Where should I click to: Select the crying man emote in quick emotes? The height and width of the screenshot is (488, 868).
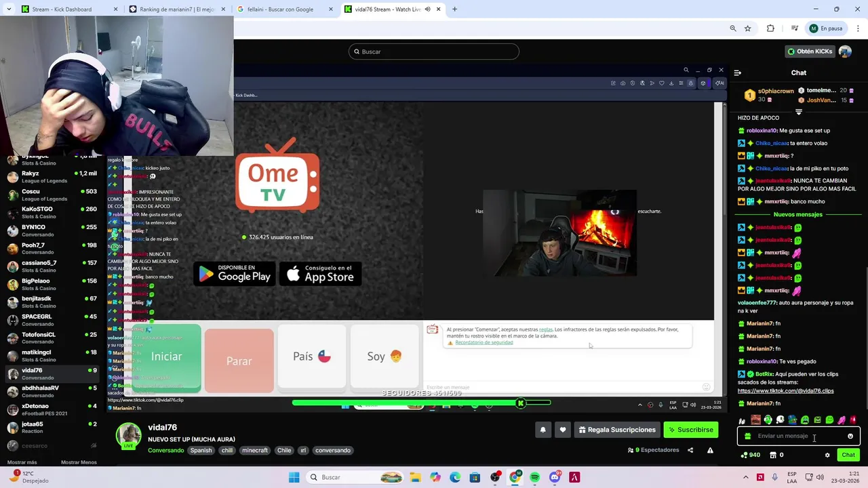[755, 420]
